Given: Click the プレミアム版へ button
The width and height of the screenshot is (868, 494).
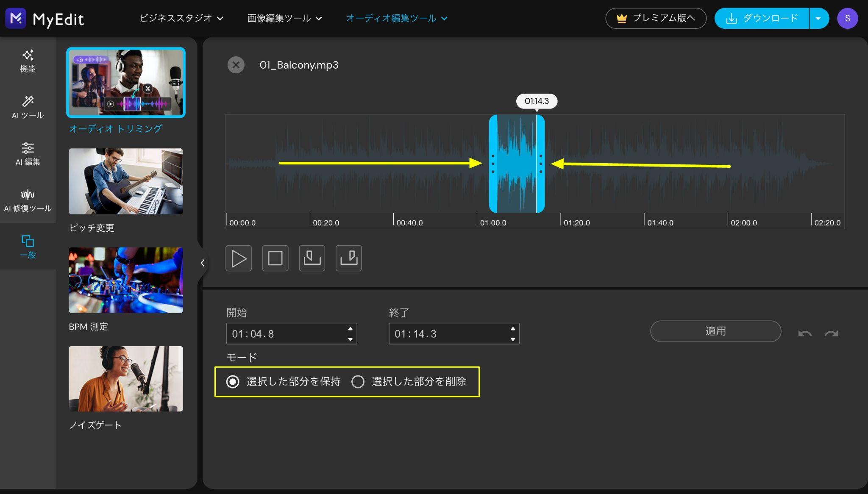Looking at the screenshot, I should point(656,18).
